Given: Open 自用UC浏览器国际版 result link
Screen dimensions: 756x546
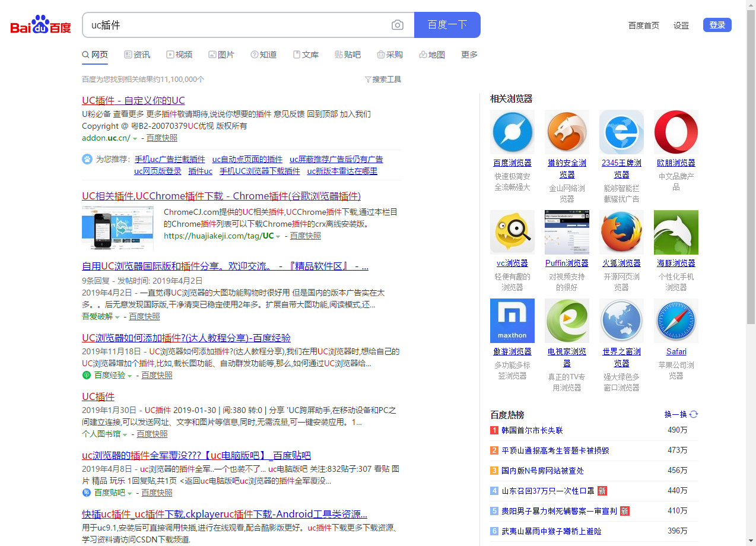Looking at the screenshot, I should click(x=225, y=266).
